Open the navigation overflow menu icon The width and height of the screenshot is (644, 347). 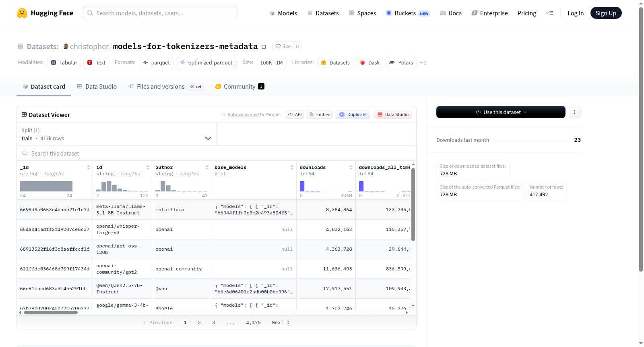549,13
